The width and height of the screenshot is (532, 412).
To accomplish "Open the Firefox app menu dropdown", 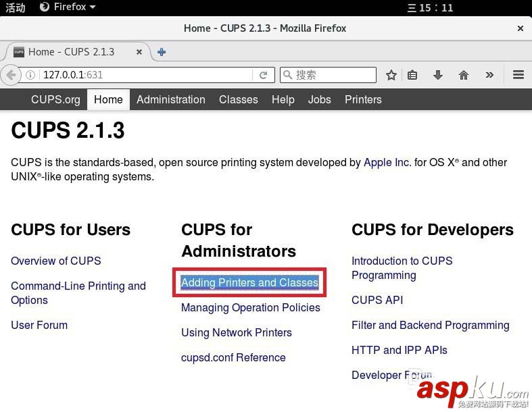I will [x=68, y=7].
